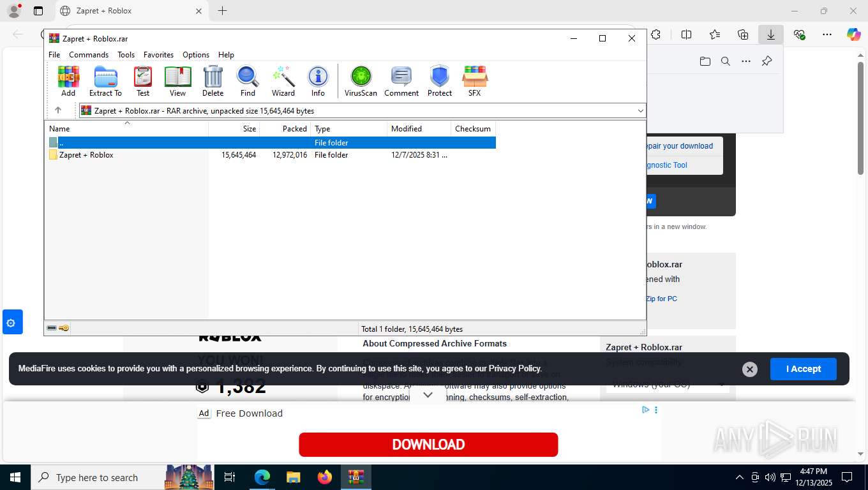Click the 'Repair your download' link

tap(679, 146)
